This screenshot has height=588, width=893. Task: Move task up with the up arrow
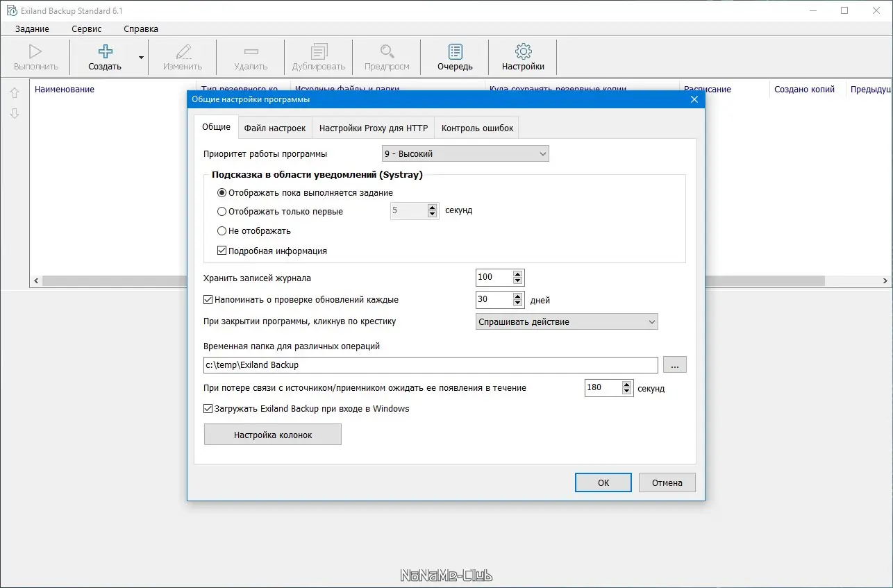tap(15, 93)
